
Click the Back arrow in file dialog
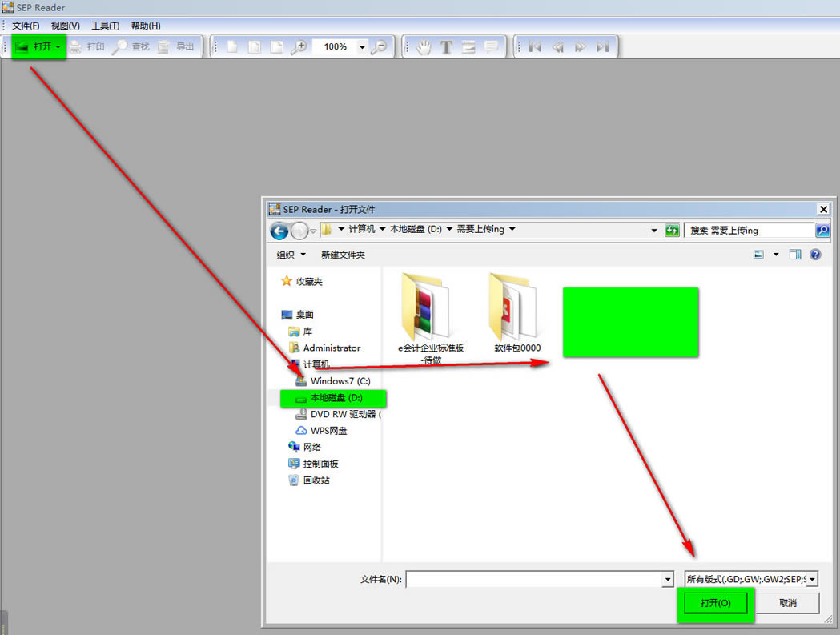[279, 231]
